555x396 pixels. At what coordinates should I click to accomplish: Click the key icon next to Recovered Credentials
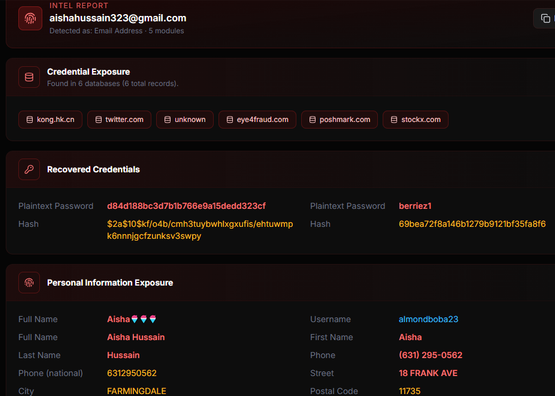29,169
